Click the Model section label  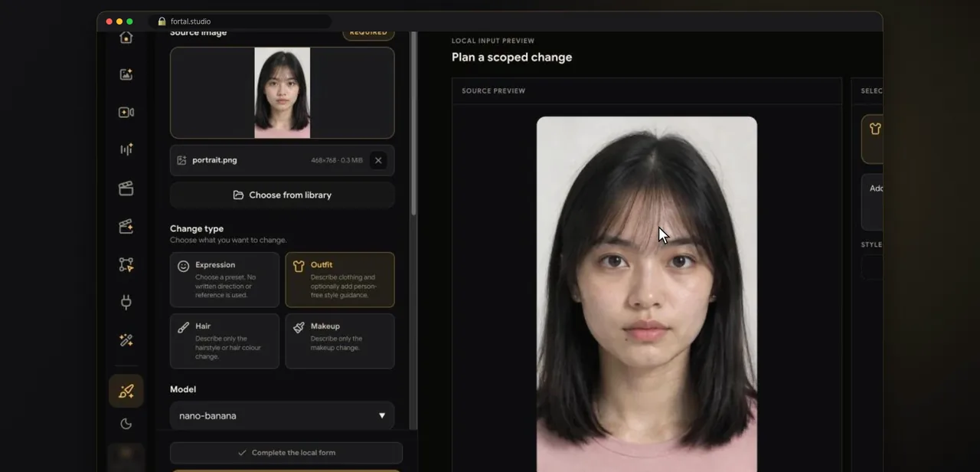pyautogui.click(x=183, y=389)
